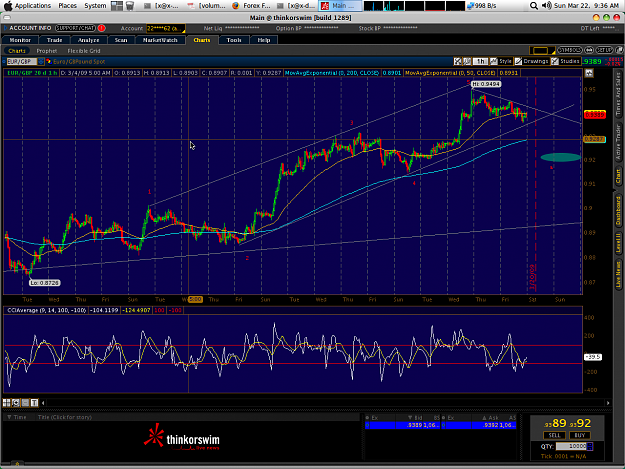
Task: Switch to the Analyze tab
Action: coord(88,40)
